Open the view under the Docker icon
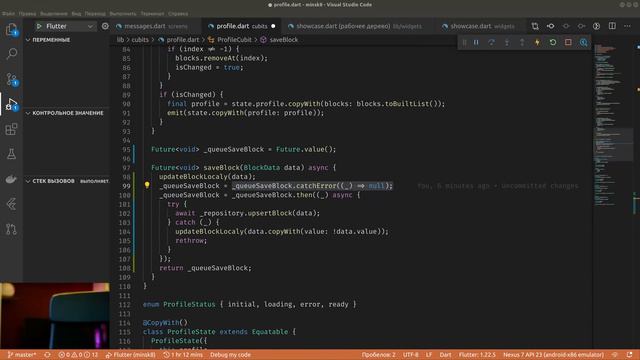This screenshot has width=640, height=360. [11, 204]
